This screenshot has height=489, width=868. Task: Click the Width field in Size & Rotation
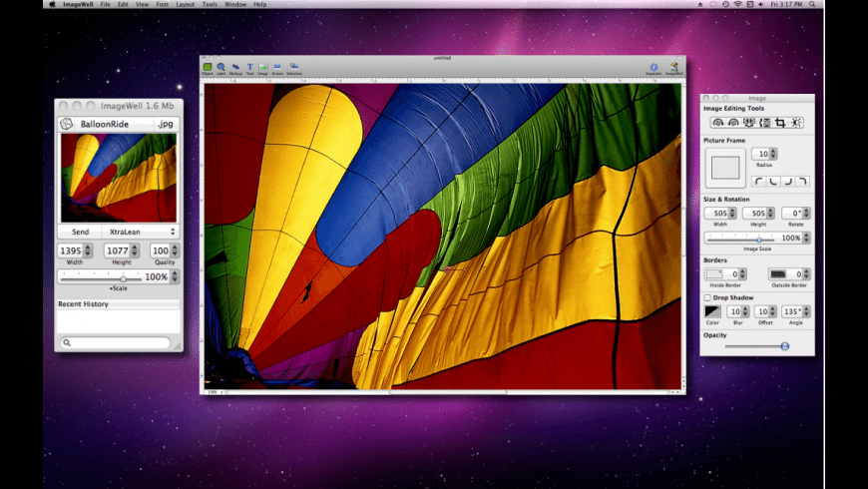click(x=717, y=214)
